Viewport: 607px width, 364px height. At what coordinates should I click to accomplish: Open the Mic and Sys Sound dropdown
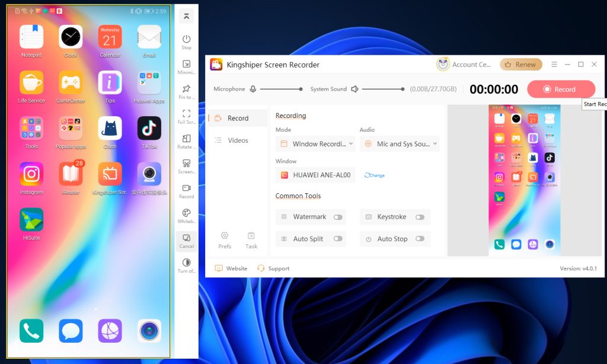pyautogui.click(x=400, y=143)
